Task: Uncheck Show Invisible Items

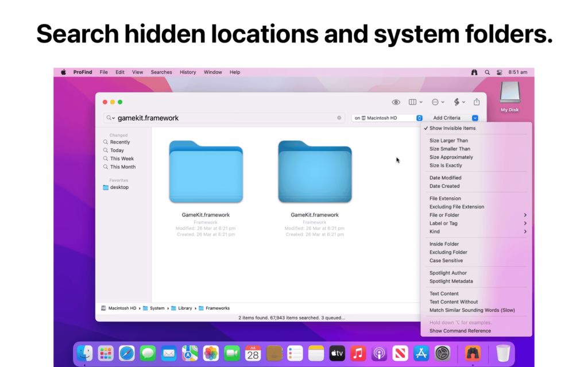Action: click(453, 128)
